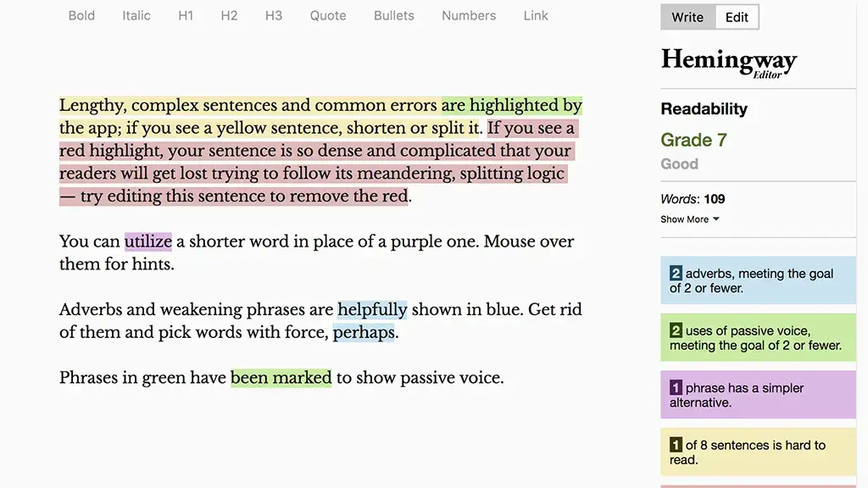Open the simpler alternative suggestion panel
This screenshot has height=488, width=868.
click(757, 395)
